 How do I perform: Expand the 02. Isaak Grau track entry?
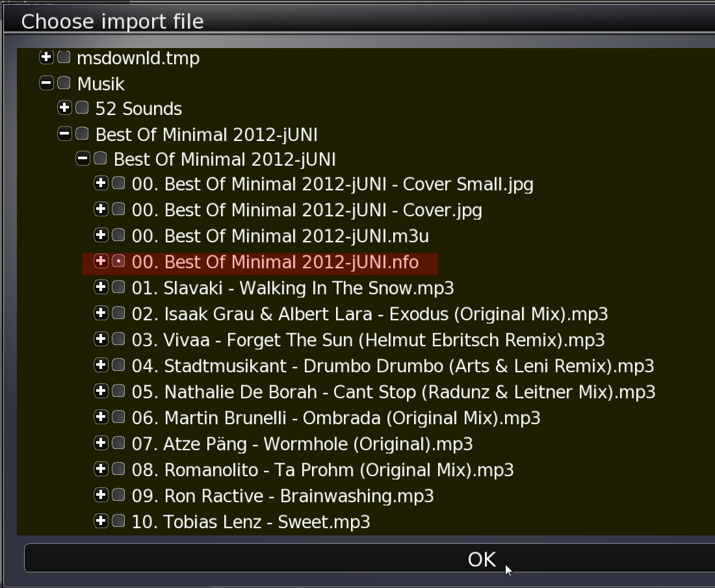pyautogui.click(x=101, y=313)
